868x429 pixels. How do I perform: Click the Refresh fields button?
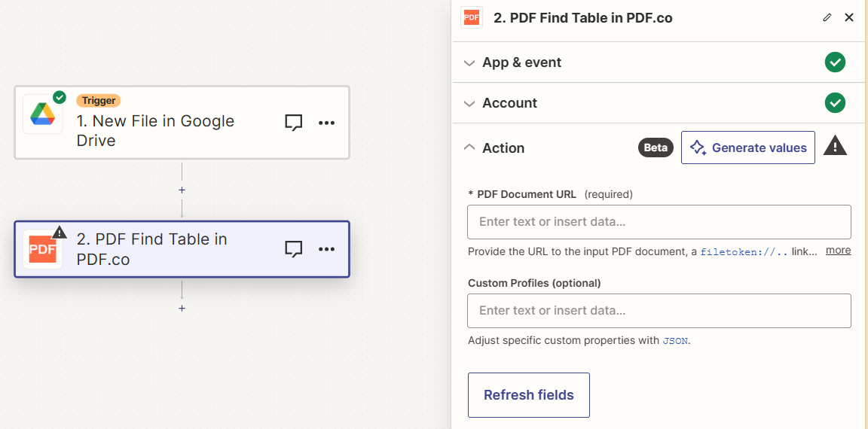(x=529, y=395)
